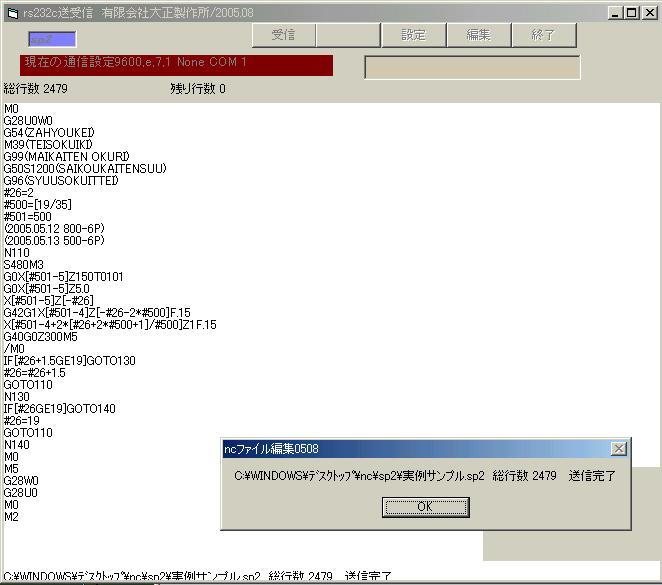Click the rs232c app icon in title bar
662x585 pixels.
(x=9, y=12)
